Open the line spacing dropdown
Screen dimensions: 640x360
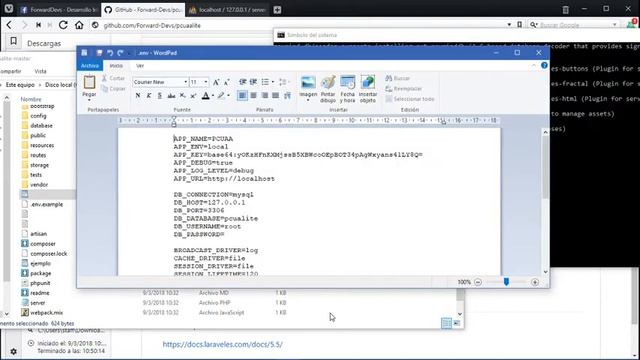pyautogui.click(x=283, y=82)
